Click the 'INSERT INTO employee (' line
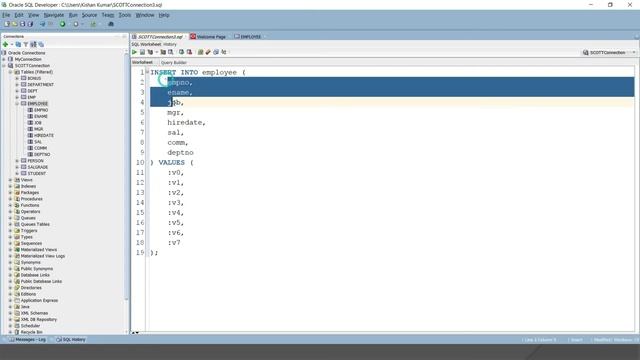Viewport: 640px width, 360px height. point(198,72)
